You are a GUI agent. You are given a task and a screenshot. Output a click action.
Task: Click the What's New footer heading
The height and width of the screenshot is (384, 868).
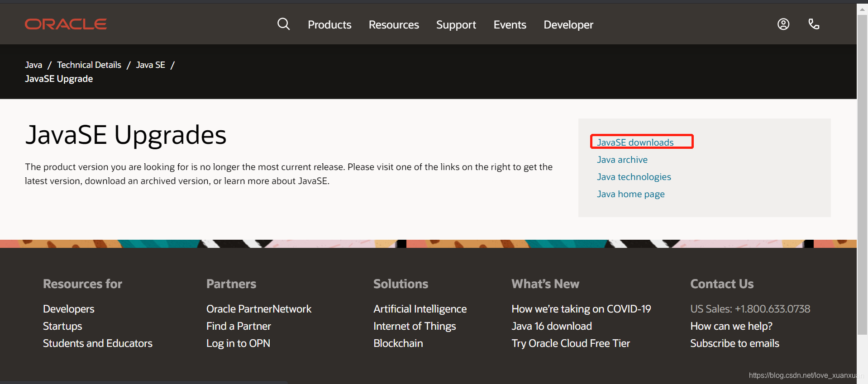click(x=545, y=284)
